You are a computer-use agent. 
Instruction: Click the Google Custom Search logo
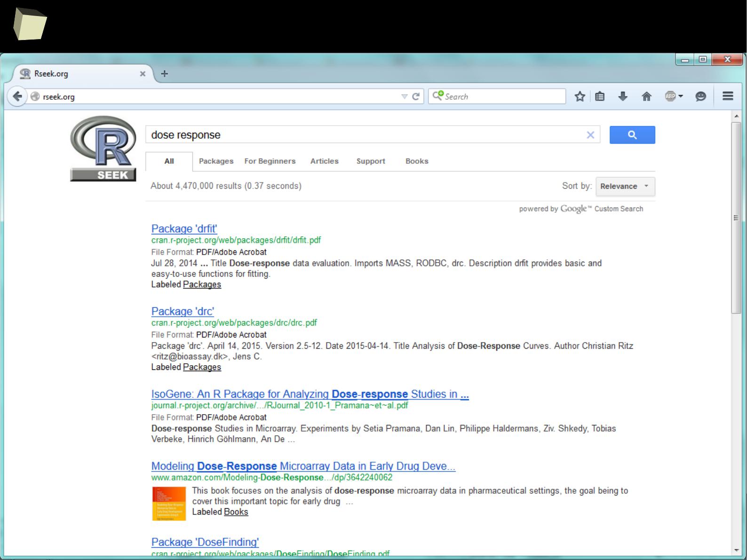pyautogui.click(x=581, y=209)
